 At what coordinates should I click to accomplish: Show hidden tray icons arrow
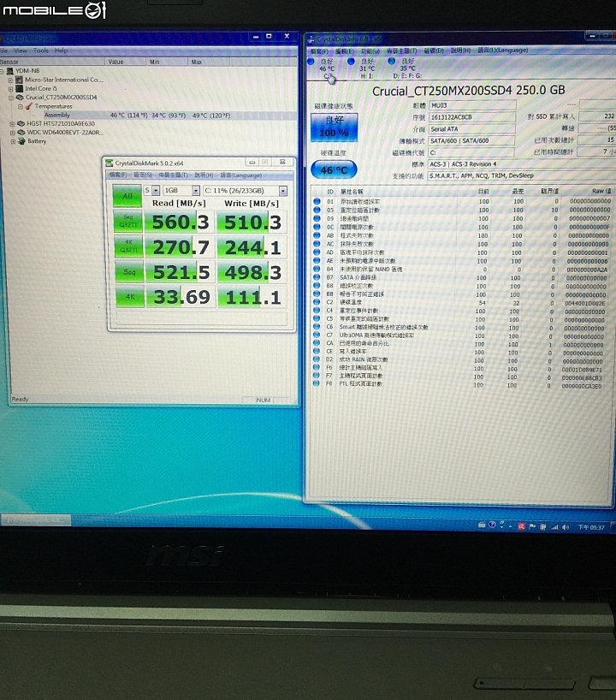[510, 527]
